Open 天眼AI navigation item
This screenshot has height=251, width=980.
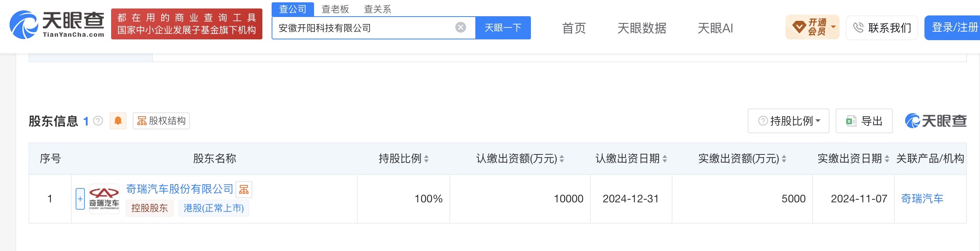(715, 28)
